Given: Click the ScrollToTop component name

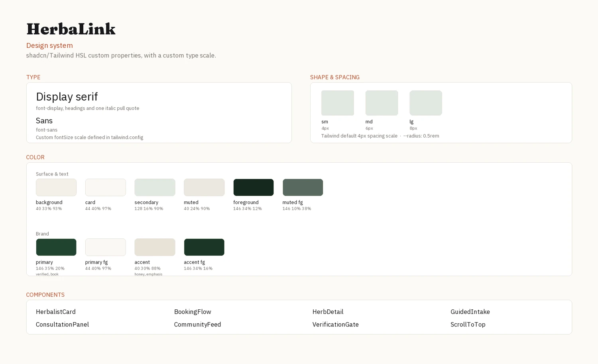Looking at the screenshot, I should pyautogui.click(x=468, y=325).
